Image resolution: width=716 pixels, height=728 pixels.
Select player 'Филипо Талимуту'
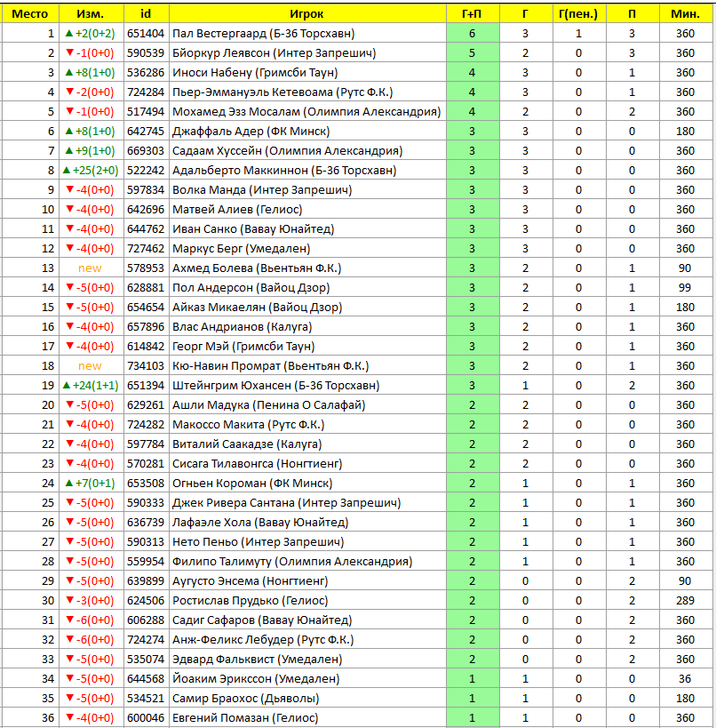(221, 561)
